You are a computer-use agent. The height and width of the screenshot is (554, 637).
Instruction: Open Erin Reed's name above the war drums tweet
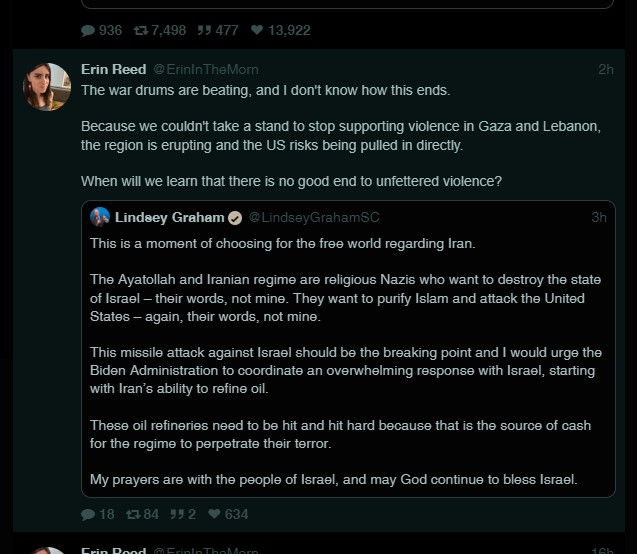pyautogui.click(x=112, y=69)
